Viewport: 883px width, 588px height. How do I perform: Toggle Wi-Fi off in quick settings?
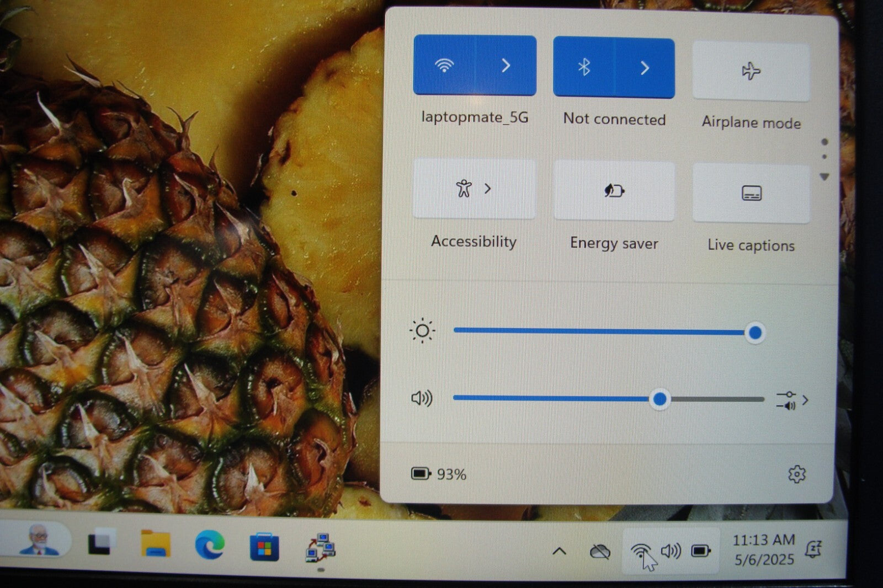444,66
